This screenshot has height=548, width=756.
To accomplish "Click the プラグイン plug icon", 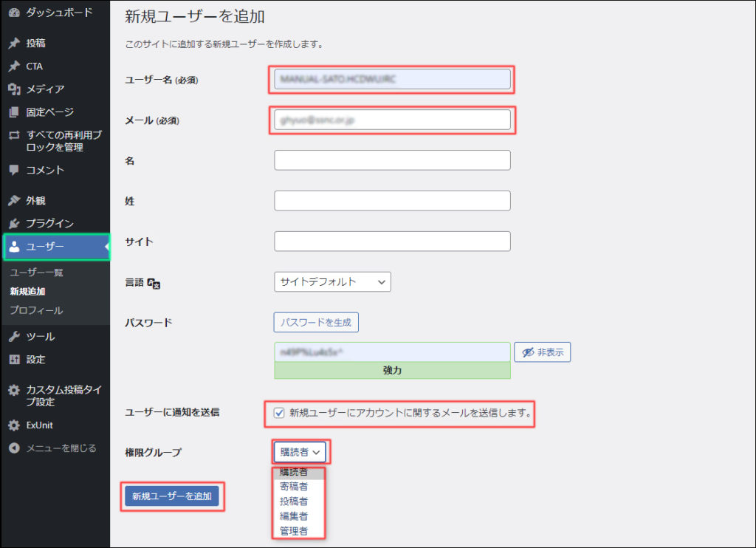I will tap(14, 224).
